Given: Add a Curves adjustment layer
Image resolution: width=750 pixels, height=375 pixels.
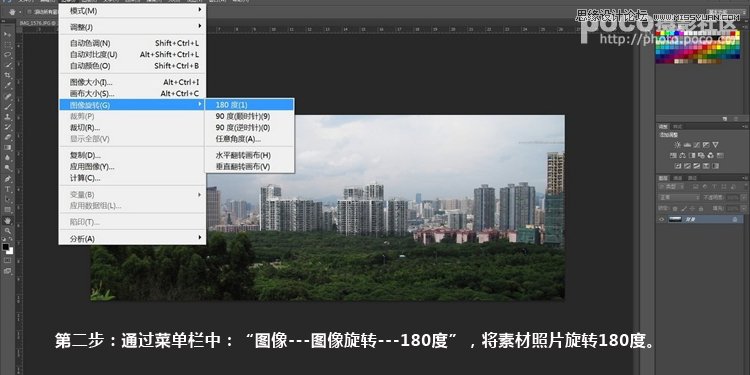Looking at the screenshot, I should [696, 144].
